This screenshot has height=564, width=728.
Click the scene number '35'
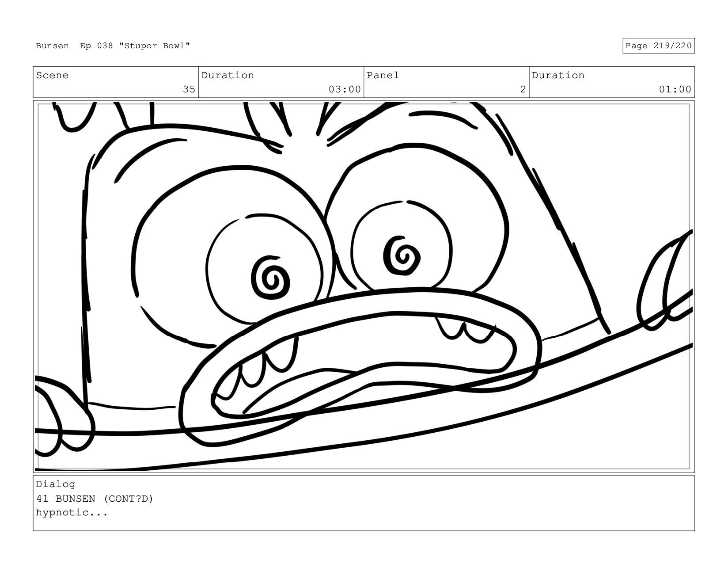point(189,90)
